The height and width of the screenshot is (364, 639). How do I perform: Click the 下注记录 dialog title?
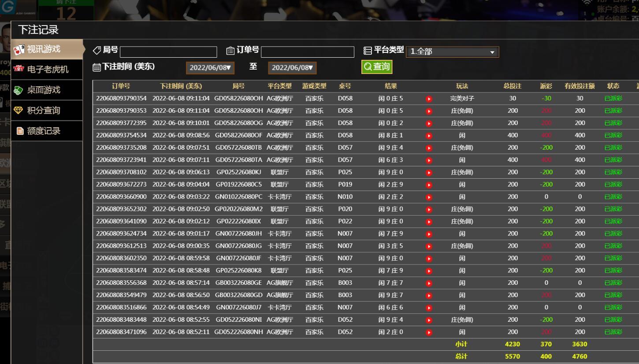38,30
